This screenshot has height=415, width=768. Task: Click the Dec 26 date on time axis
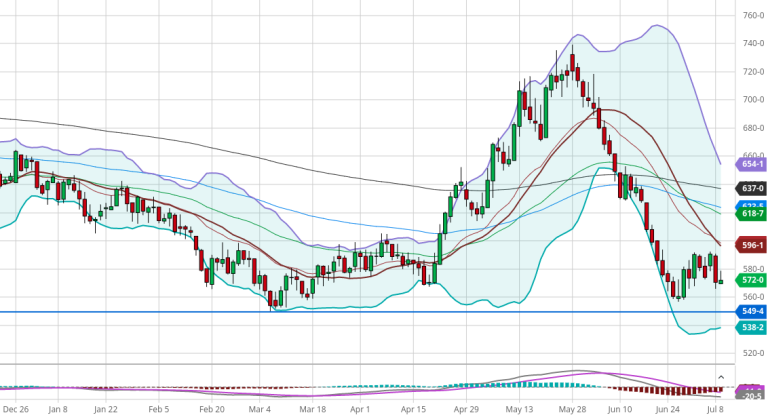(13, 409)
